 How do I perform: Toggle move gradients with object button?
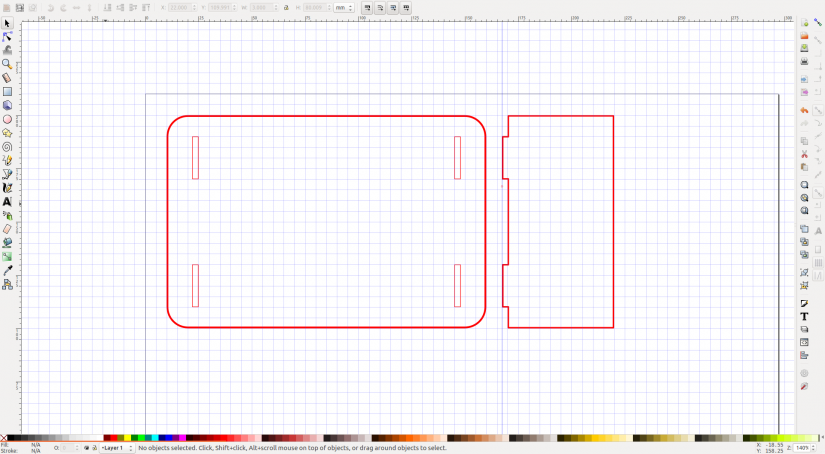(393, 8)
